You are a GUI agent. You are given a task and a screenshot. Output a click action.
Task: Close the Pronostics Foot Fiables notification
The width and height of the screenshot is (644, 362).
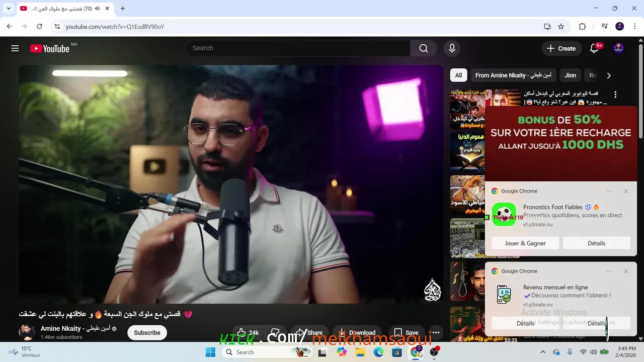[626, 191]
